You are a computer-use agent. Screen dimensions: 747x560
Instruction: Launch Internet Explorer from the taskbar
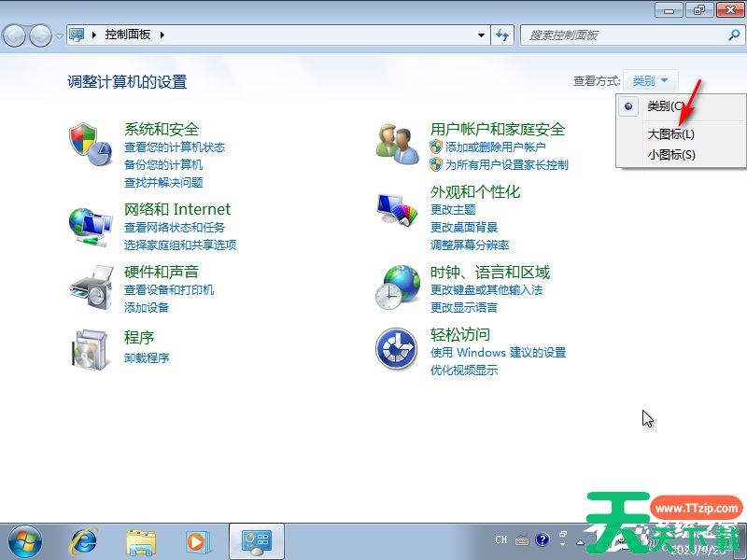pos(84,540)
